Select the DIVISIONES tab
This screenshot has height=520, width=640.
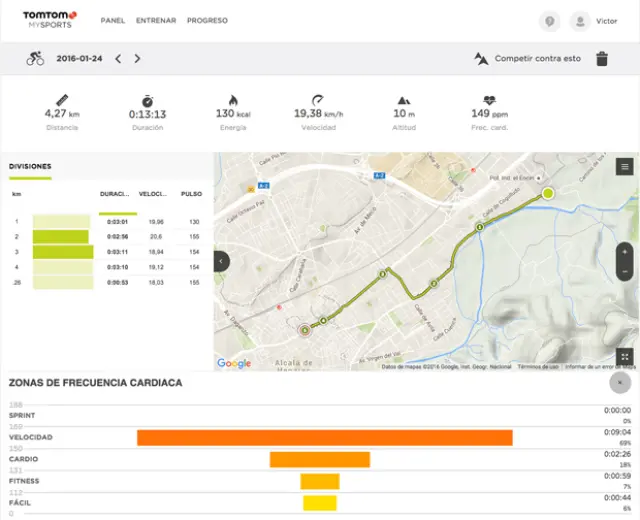tap(30, 166)
